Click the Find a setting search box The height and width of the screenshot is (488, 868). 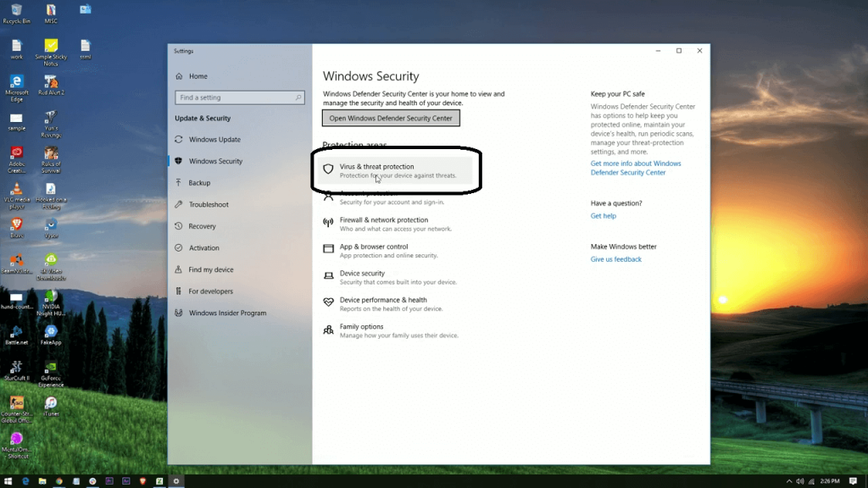pyautogui.click(x=239, y=97)
